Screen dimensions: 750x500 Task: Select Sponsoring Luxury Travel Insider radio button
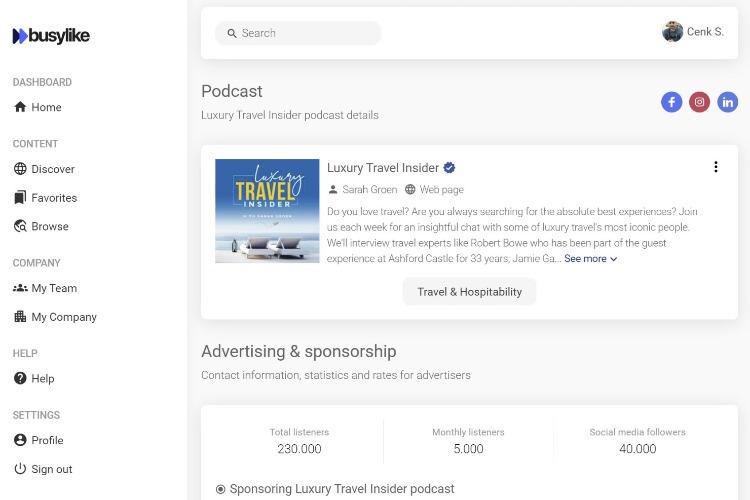pos(221,489)
